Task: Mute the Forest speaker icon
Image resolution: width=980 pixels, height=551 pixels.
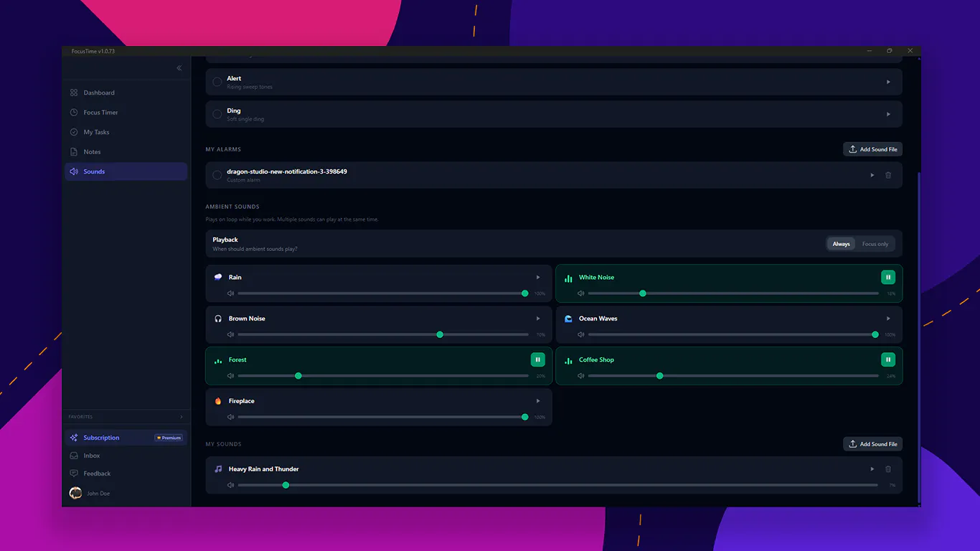Action: pos(231,376)
